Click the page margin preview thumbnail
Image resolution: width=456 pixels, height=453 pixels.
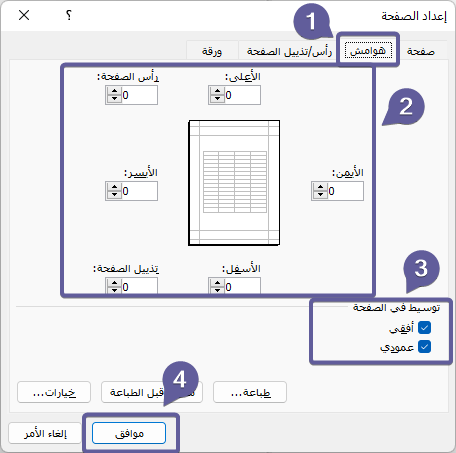pyautogui.click(x=234, y=183)
